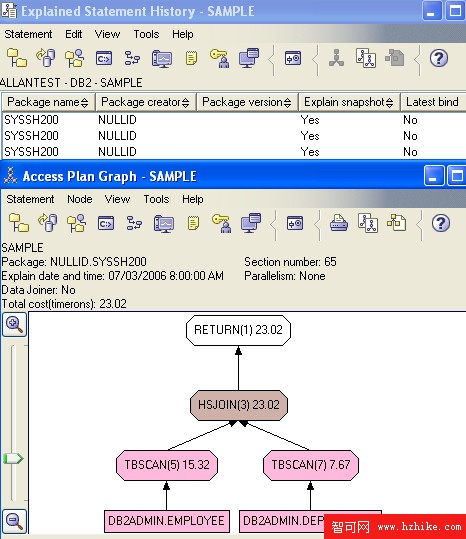Click Control Center icon in Explained Statement History toolbar

coord(17,58)
